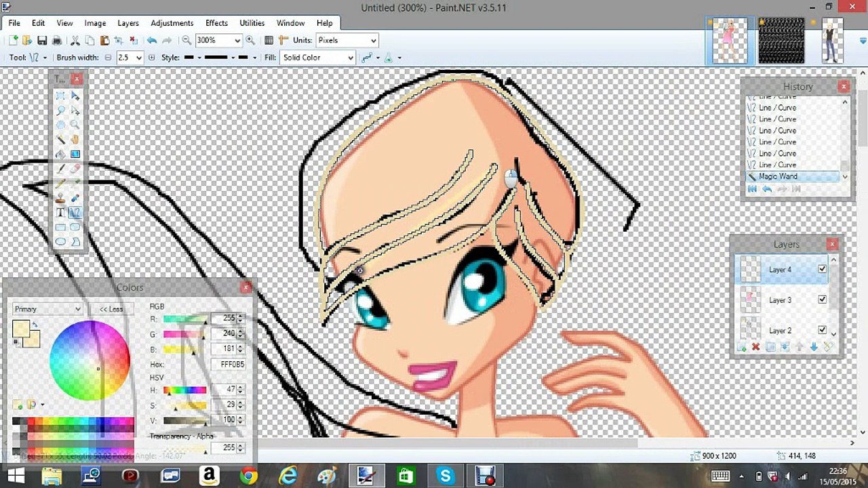Select the Line/Curve tool
The width and height of the screenshot is (868, 488).
(75, 213)
